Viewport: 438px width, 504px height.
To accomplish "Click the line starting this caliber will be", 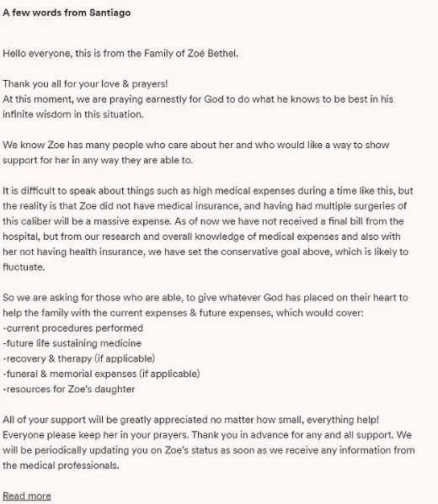I will pyautogui.click(x=203, y=221).
